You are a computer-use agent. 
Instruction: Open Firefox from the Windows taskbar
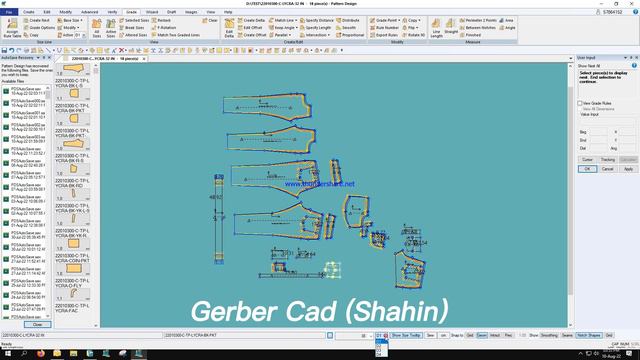(40, 353)
